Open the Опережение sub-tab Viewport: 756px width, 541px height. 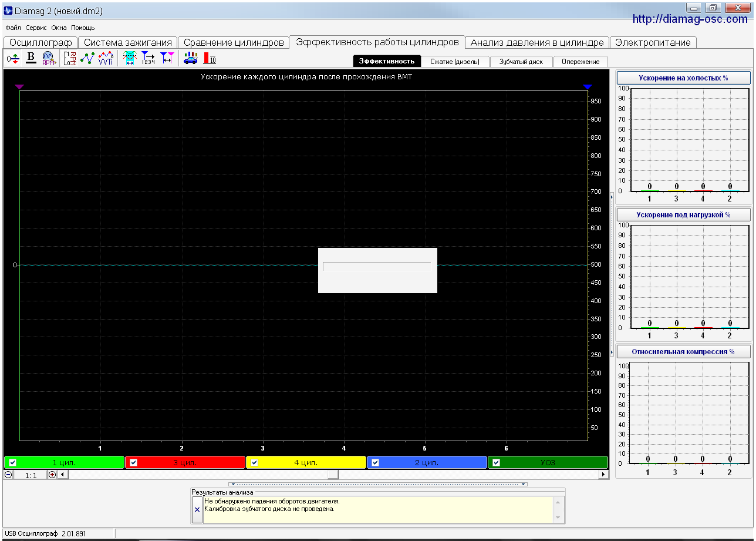(x=580, y=62)
